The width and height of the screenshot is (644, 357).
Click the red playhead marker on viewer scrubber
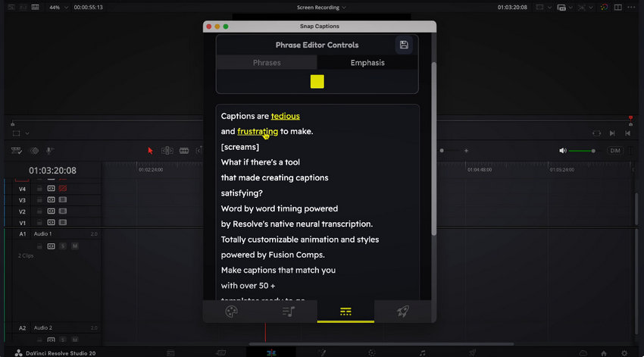click(x=630, y=119)
